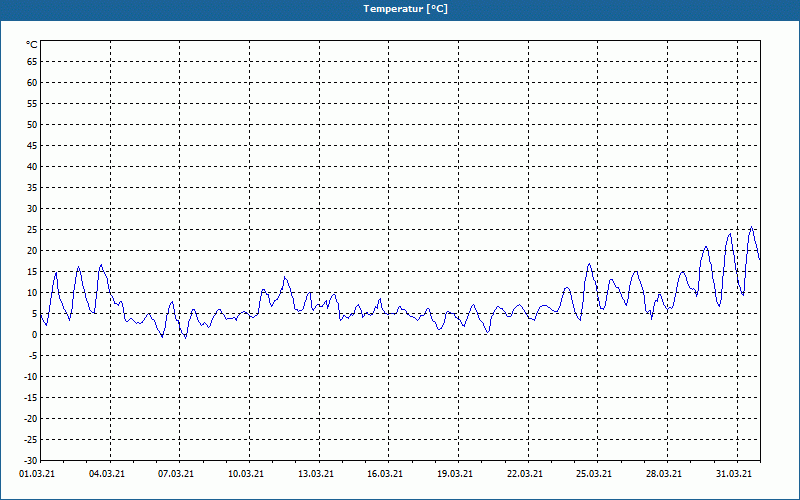Click the 19.03.21 date label

point(455,474)
